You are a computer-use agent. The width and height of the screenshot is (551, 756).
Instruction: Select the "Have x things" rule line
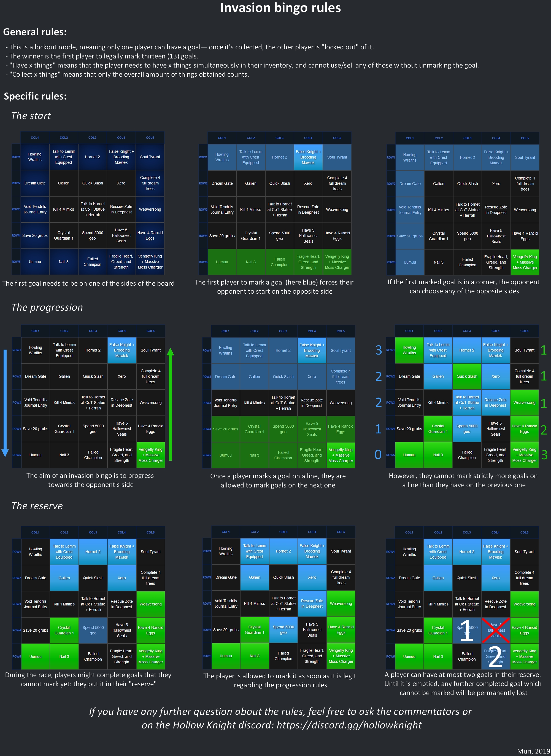[x=242, y=65]
